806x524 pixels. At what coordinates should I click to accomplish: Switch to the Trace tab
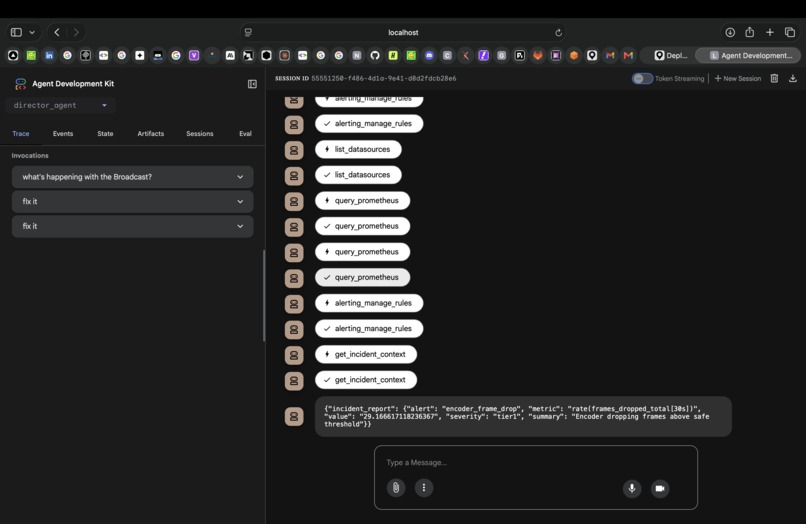[21, 134]
